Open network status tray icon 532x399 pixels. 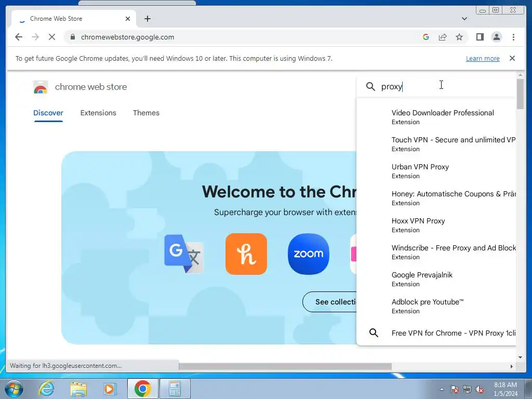point(467,389)
